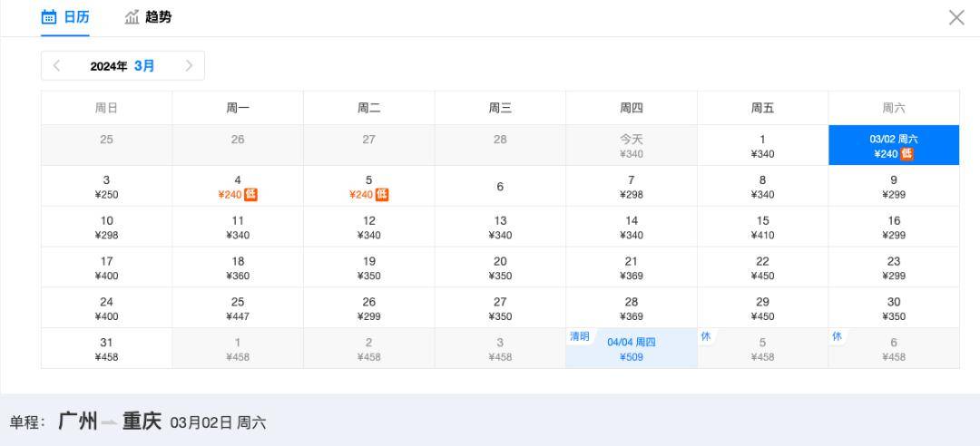
Task: Click the 周五 column header
Action: pyautogui.click(x=762, y=108)
